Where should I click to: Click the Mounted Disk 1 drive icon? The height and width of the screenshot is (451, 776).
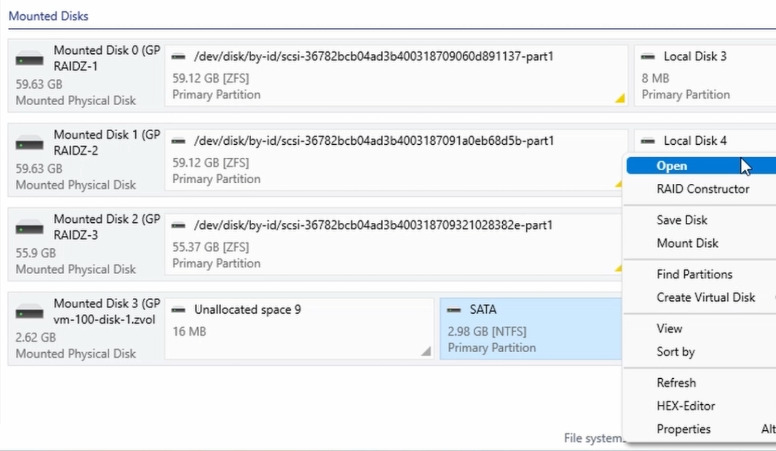pyautogui.click(x=29, y=144)
